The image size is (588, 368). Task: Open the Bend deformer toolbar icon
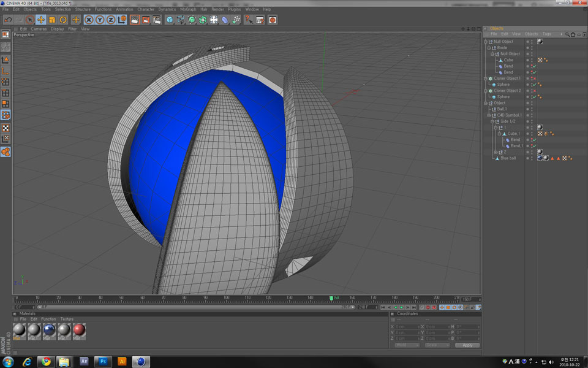[x=225, y=20]
